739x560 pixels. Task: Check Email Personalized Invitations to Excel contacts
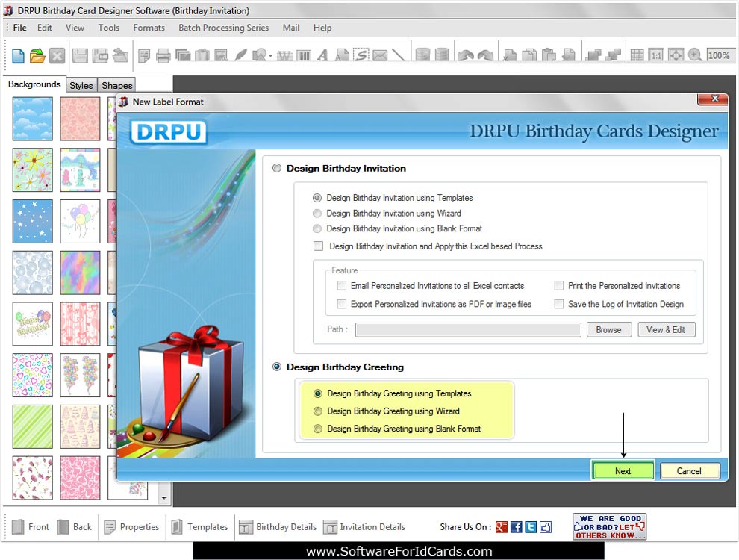(342, 286)
